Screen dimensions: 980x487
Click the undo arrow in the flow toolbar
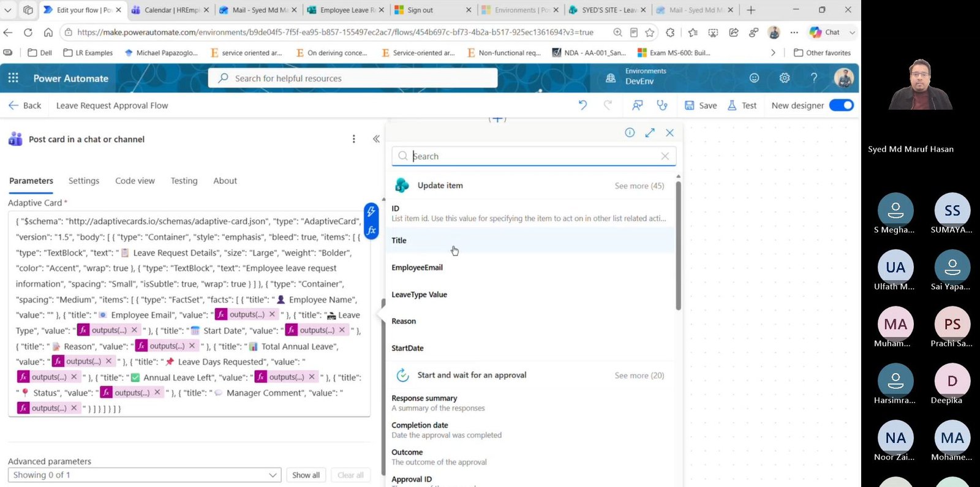tap(582, 105)
